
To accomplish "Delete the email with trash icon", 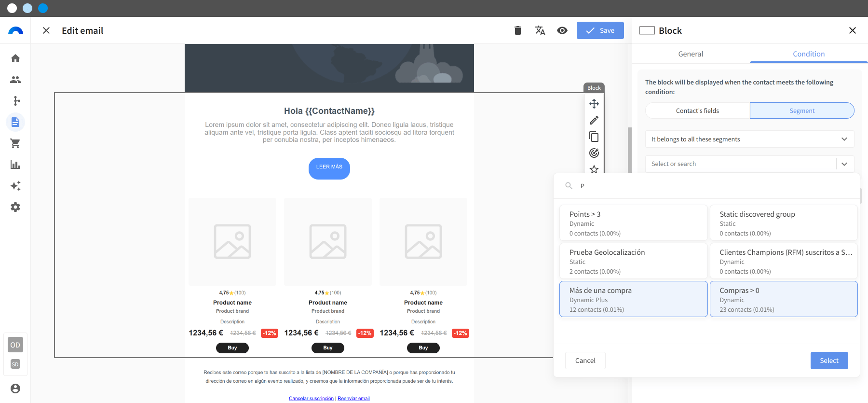I will (x=518, y=30).
